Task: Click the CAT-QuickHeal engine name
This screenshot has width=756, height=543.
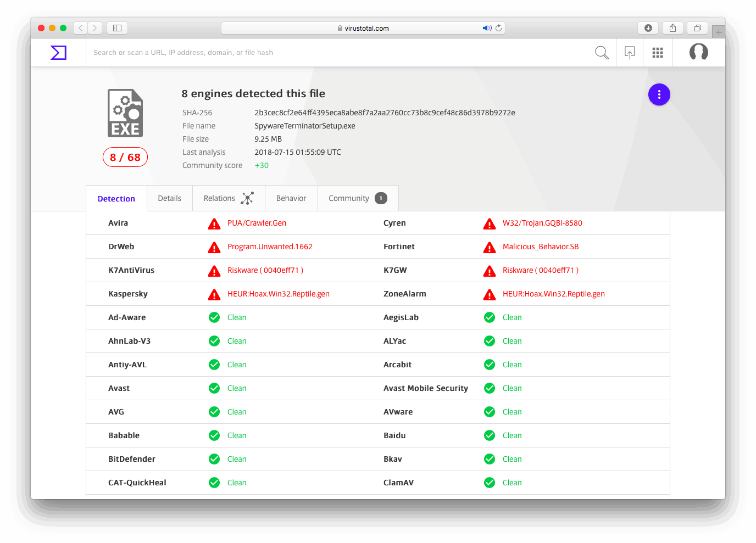Action: 137,483
